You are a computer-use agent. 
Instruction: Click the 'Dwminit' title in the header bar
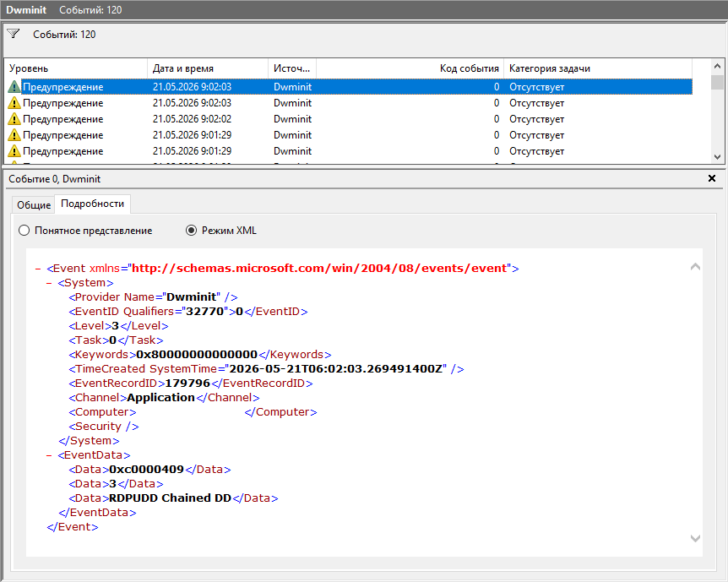coord(26,10)
